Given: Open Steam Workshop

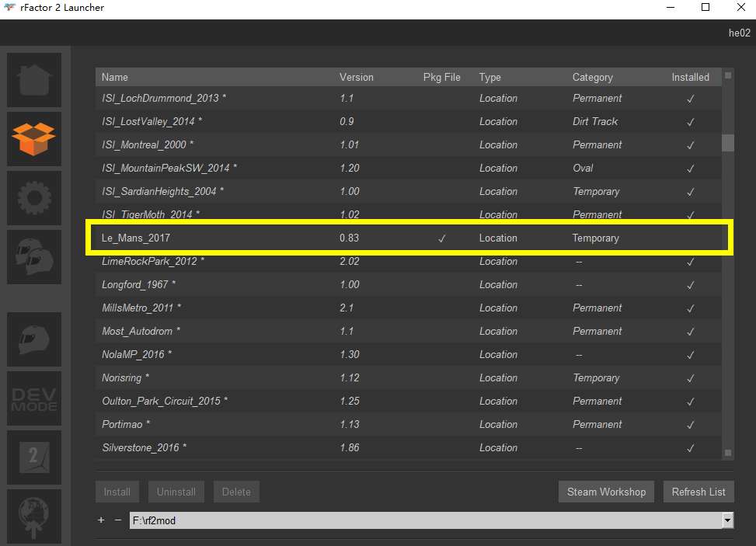Looking at the screenshot, I should click(x=606, y=492).
